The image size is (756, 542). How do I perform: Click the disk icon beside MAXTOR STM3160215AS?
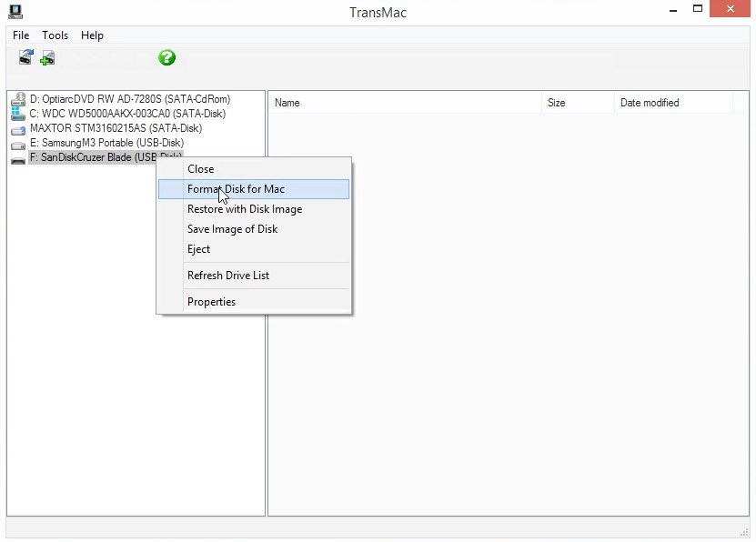(x=18, y=129)
